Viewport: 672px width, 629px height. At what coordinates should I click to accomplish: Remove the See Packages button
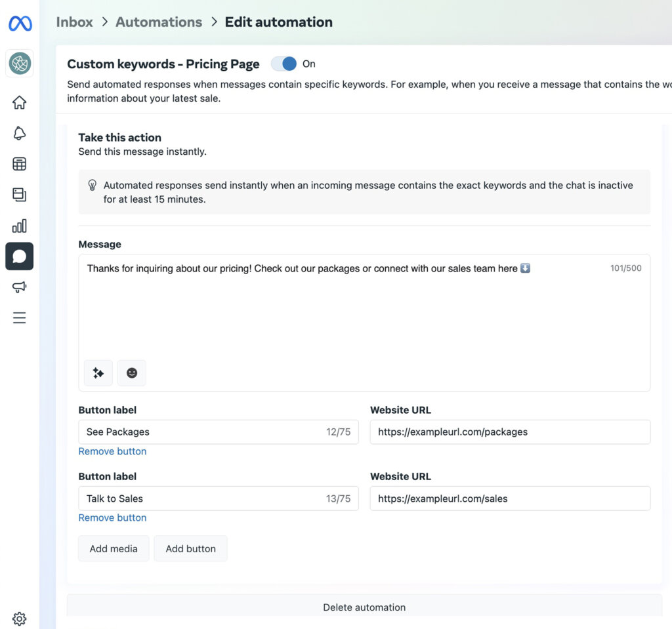(112, 451)
